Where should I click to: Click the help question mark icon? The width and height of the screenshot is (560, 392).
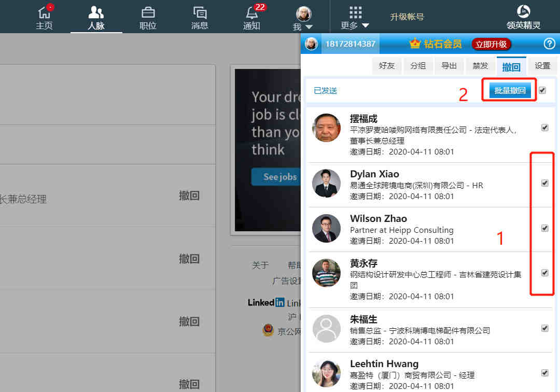[549, 44]
